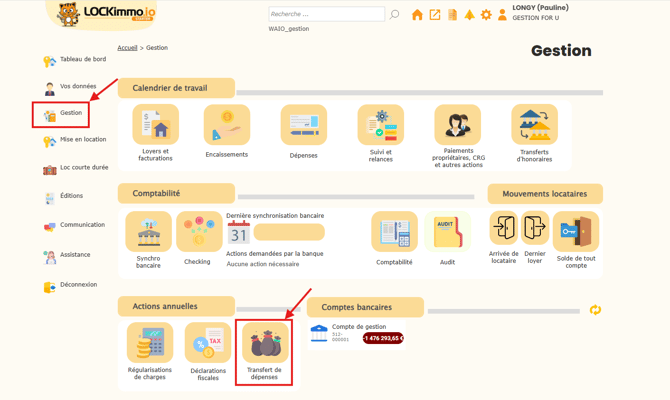Screen dimensions: 670x400
Task: Open Régularisations de charges
Action: 149,345
